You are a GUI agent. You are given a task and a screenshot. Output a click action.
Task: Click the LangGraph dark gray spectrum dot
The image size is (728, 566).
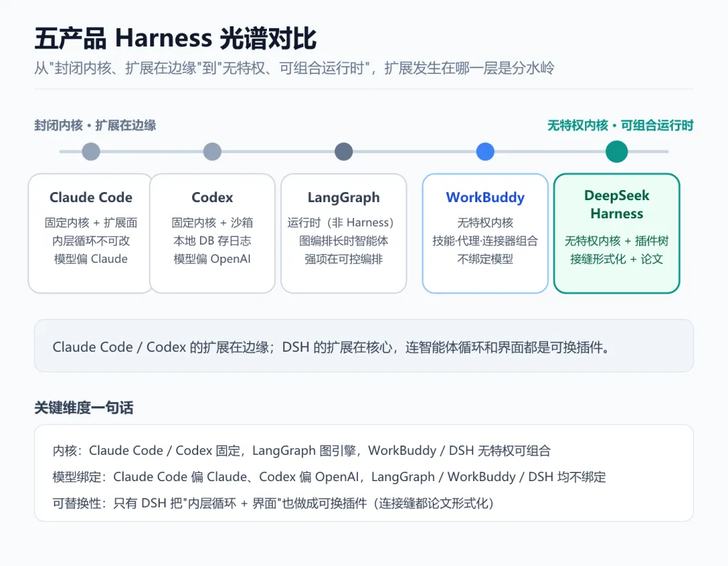344,152
